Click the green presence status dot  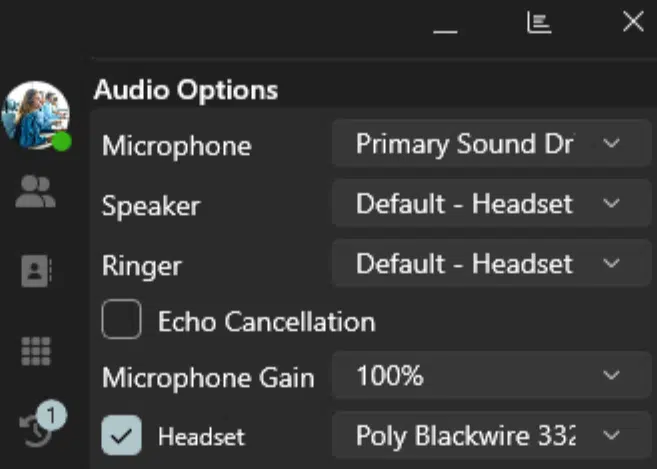pyautogui.click(x=62, y=142)
